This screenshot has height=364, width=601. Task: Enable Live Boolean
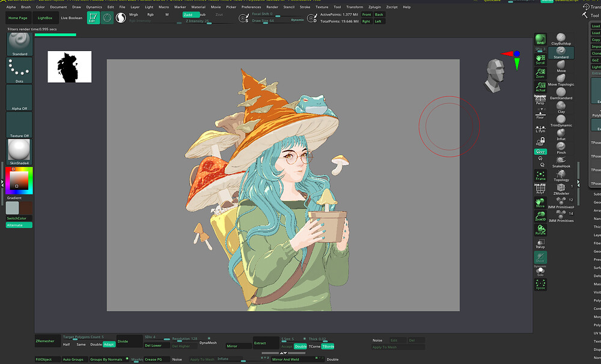(72, 18)
